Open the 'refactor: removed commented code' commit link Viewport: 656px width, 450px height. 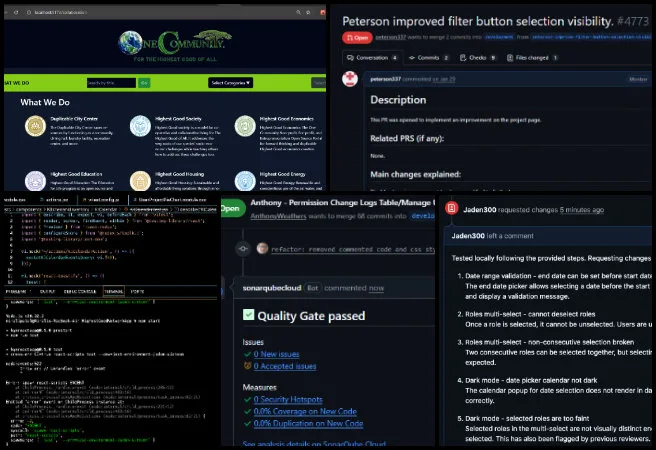[x=353, y=249]
